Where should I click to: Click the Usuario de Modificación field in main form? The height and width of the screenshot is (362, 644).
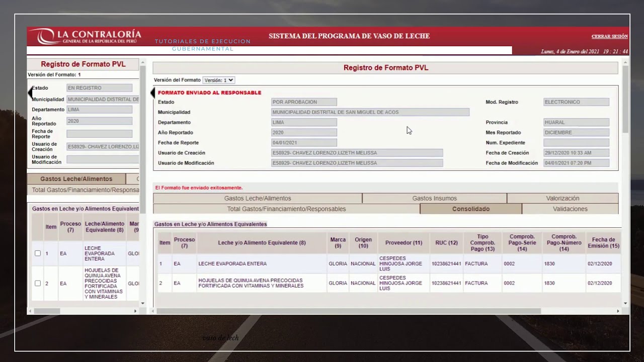coord(357,163)
